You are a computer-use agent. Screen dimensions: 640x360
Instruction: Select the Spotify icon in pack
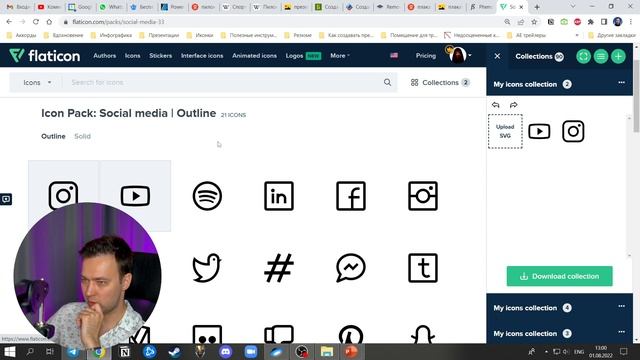tap(207, 196)
